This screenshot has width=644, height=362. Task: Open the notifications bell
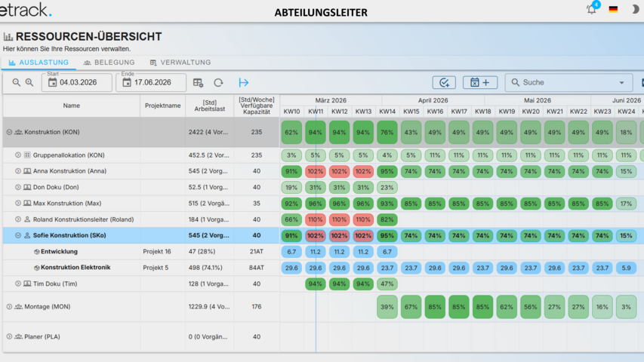591,9
